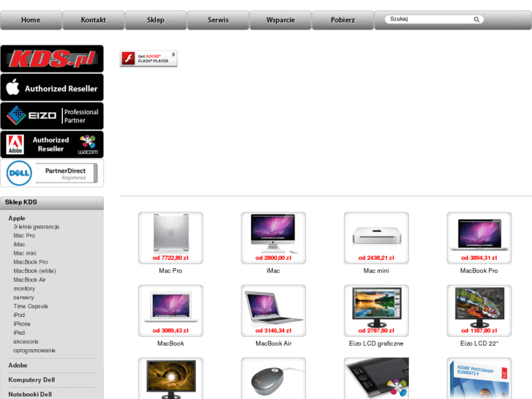The height and width of the screenshot is (399, 532).
Task: Open Komputery Dell category in sidebar
Action: (x=31, y=380)
